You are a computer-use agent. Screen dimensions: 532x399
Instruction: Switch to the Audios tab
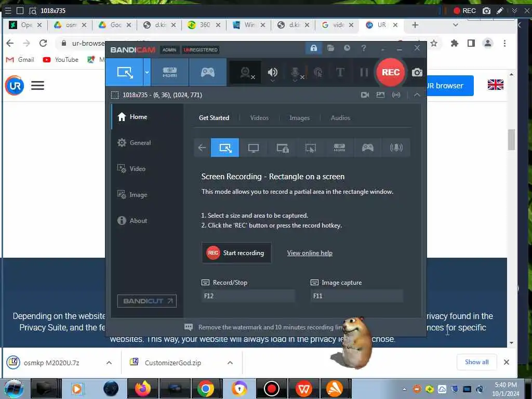click(x=340, y=118)
